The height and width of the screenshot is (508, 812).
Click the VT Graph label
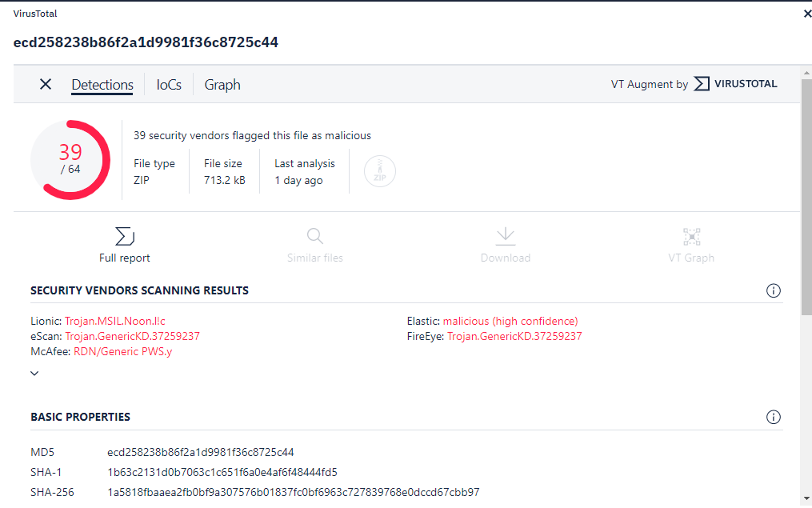(x=691, y=258)
